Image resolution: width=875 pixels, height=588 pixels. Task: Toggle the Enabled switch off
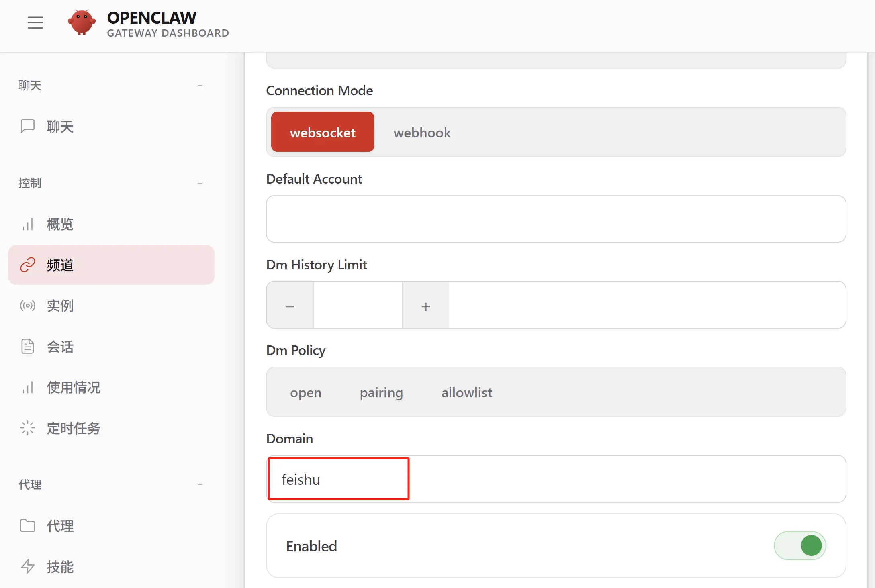[799, 545]
